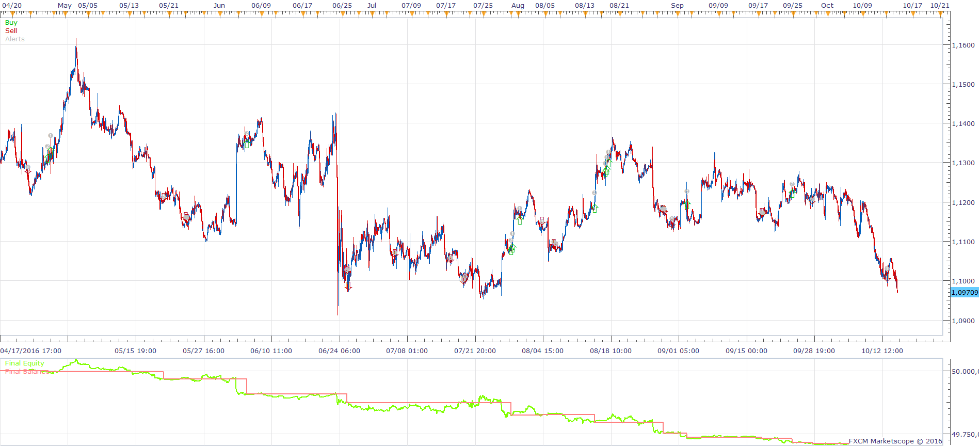The width and height of the screenshot is (980, 446).
Task: Click the 49.750 equity axis label
Action: 965,435
